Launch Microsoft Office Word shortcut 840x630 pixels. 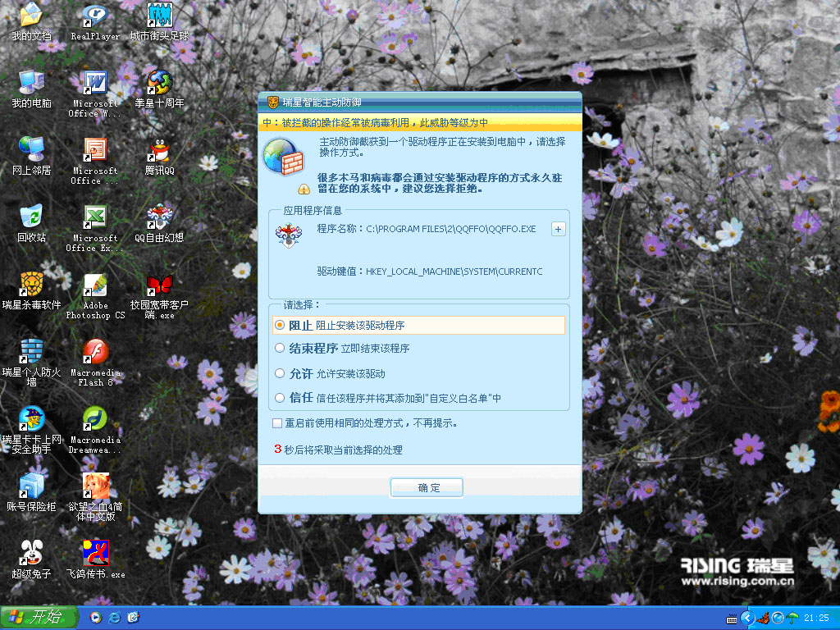[x=95, y=94]
